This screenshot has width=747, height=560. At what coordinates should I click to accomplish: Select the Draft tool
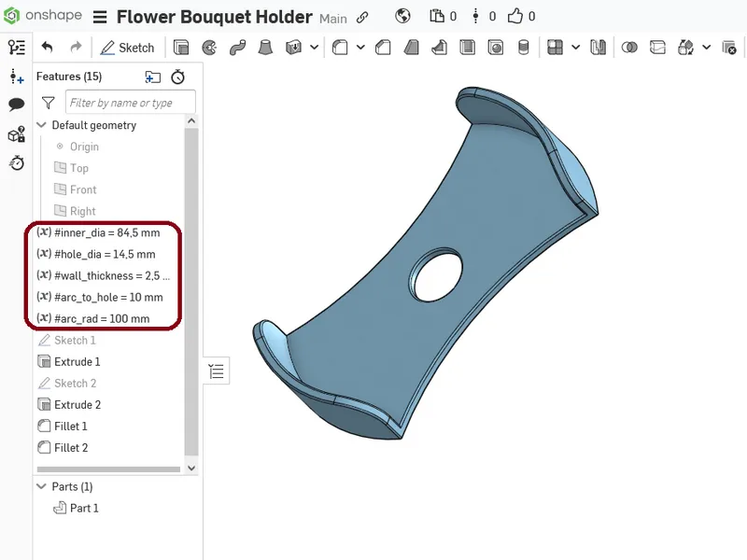pos(411,48)
